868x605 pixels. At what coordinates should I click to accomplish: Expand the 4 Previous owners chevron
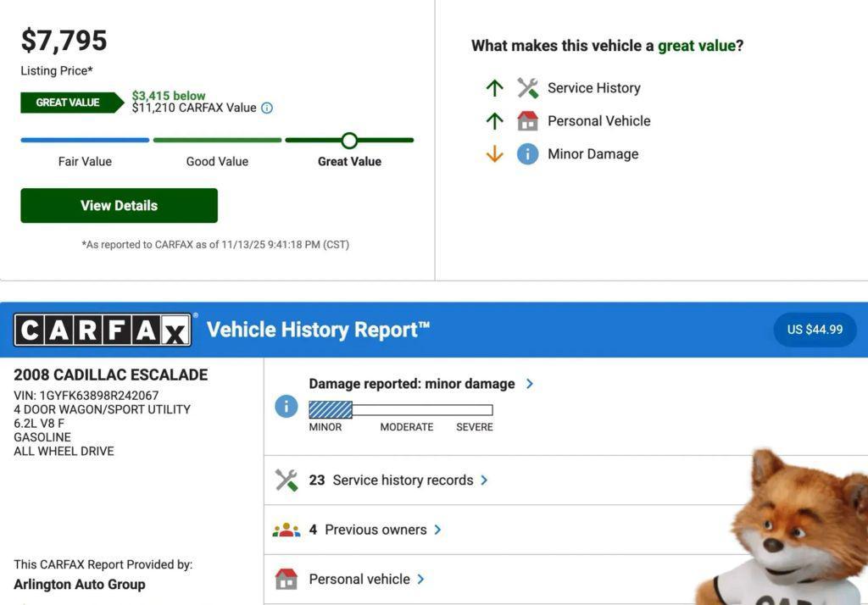coord(437,530)
